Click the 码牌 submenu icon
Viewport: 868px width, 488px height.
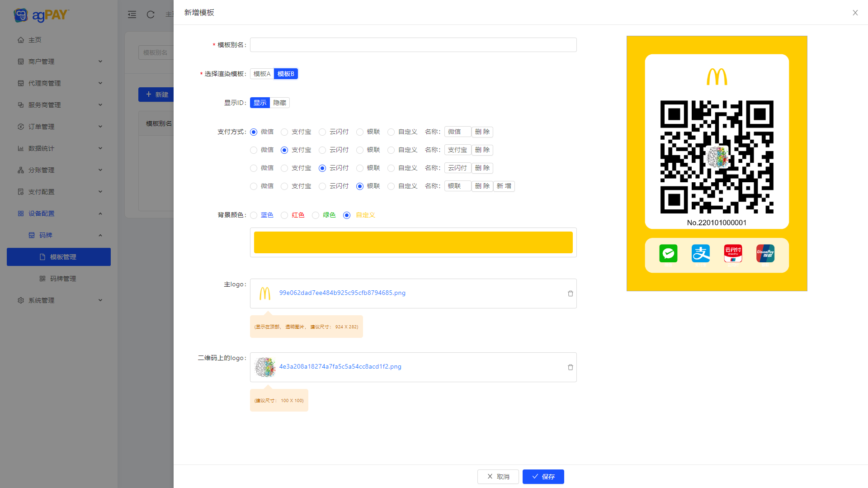pyautogui.click(x=32, y=235)
